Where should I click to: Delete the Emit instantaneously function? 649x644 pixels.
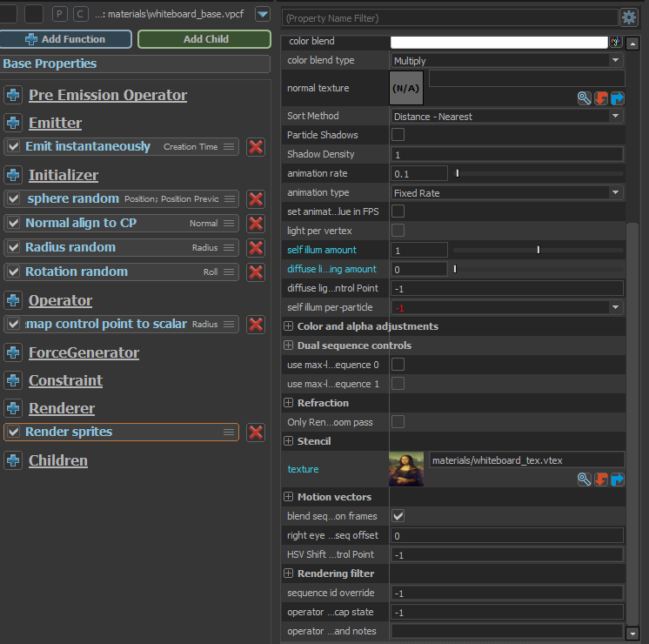pyautogui.click(x=256, y=147)
